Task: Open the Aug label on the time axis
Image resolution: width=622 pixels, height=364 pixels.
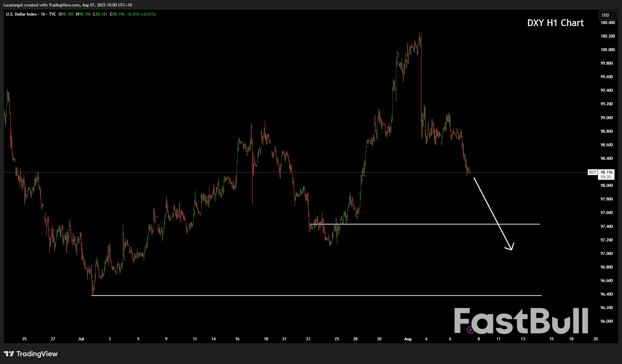Action: pos(408,339)
